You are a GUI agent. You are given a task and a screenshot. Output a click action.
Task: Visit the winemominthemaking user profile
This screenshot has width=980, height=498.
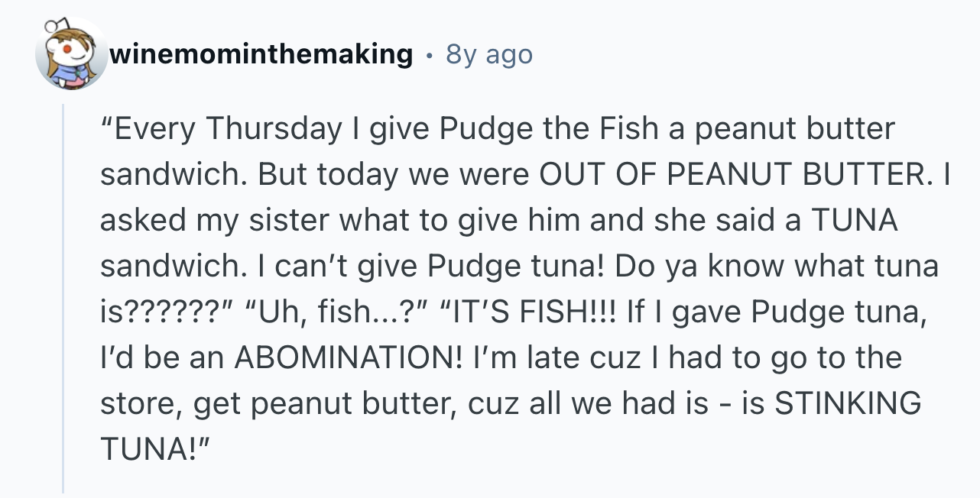pos(261,54)
